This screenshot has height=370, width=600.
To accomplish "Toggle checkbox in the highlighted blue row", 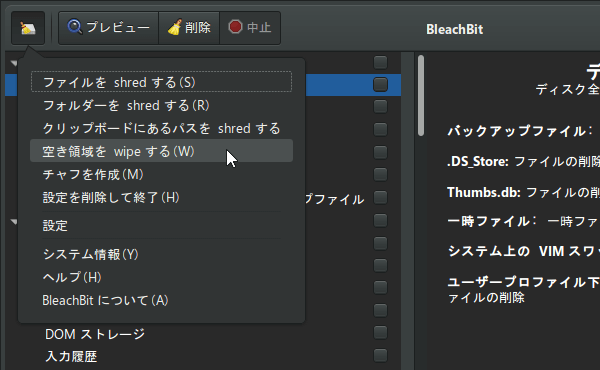I will pyautogui.click(x=380, y=85).
